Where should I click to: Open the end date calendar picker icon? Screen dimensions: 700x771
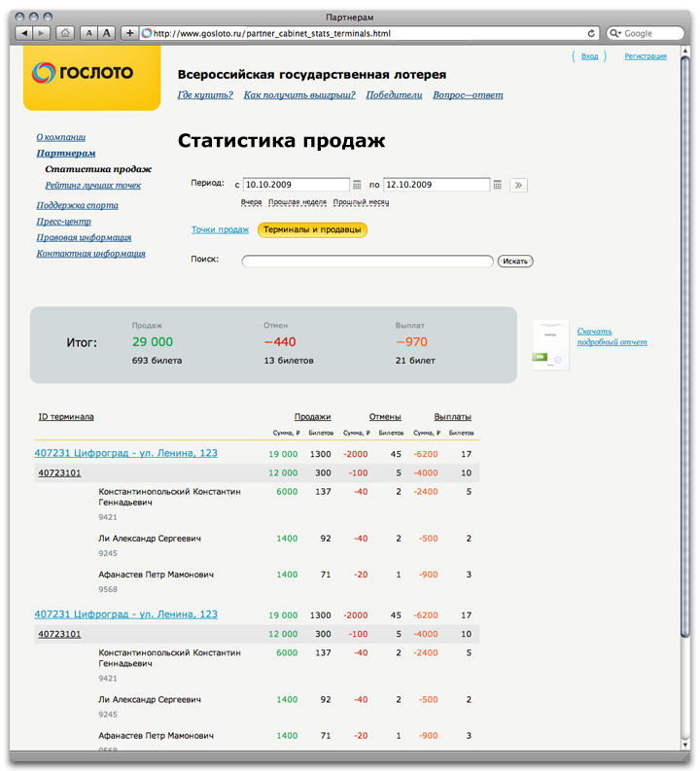(x=498, y=185)
